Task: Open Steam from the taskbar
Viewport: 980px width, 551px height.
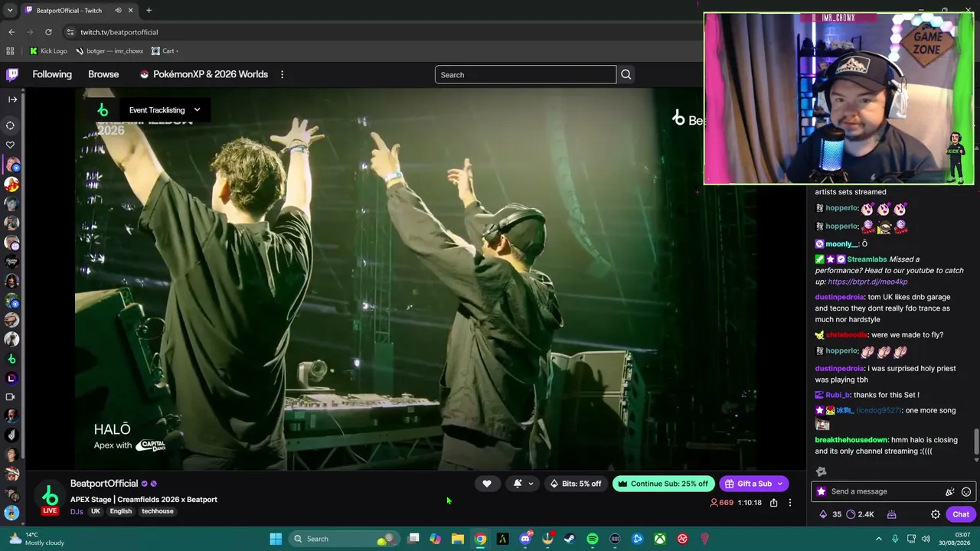Action: (570, 539)
